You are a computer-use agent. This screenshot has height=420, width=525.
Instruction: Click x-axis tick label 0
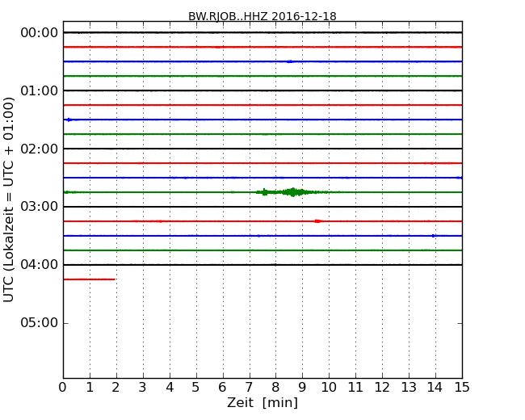click(x=63, y=388)
